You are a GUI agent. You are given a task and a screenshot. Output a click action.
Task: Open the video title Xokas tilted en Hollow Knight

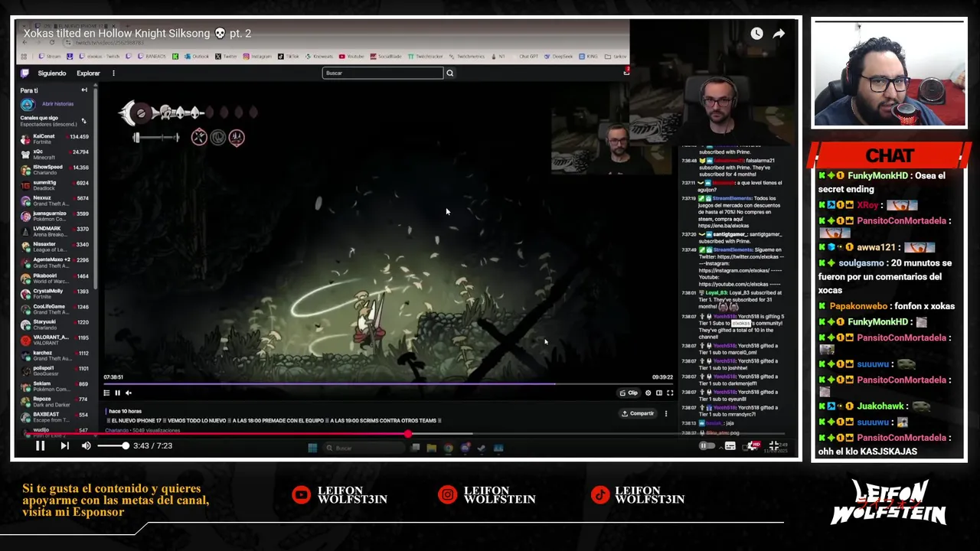pos(137,33)
